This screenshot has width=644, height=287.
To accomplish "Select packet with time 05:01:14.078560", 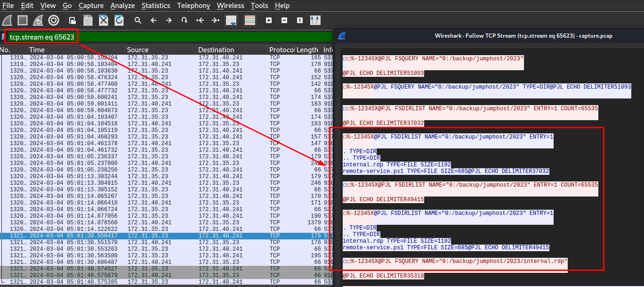I will (x=166, y=222).
